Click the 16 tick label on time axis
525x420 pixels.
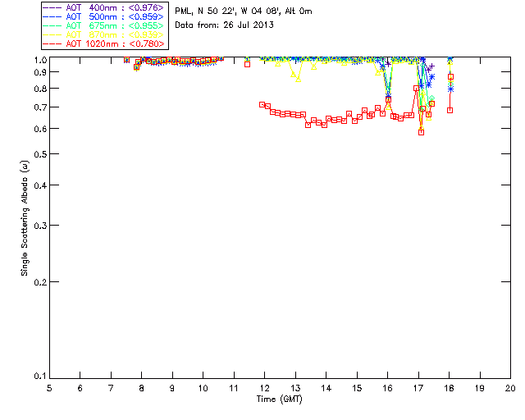(x=388, y=388)
